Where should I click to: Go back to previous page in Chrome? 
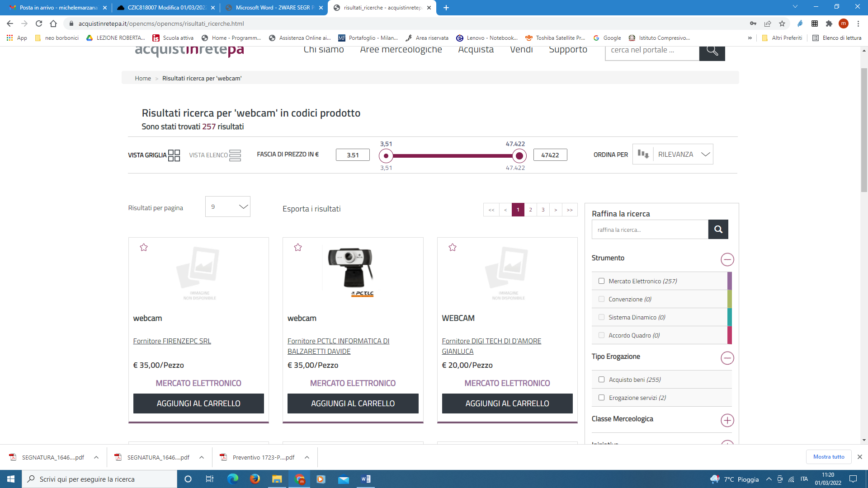pos(10,23)
